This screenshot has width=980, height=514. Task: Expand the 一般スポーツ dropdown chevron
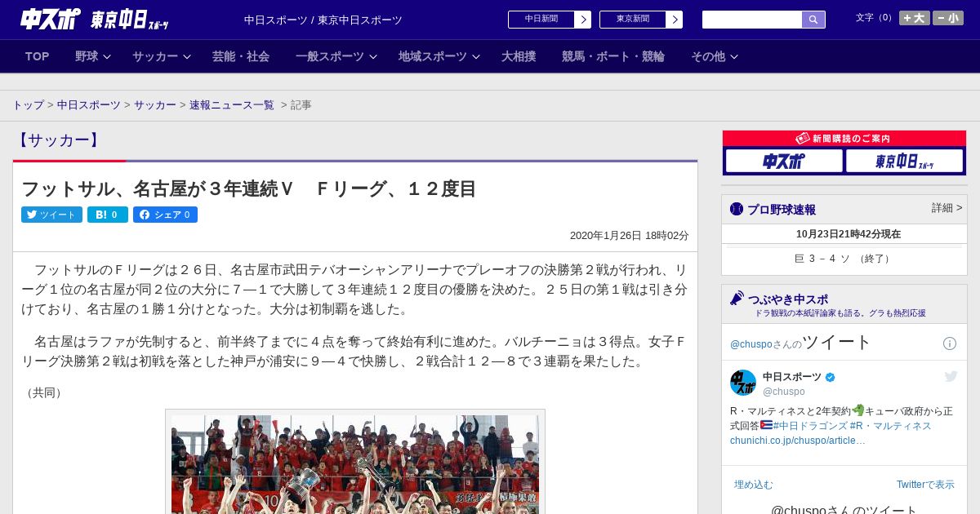click(x=373, y=57)
